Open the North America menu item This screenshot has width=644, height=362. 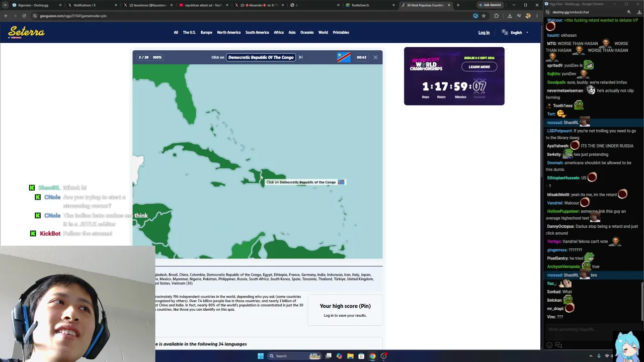pos(229,33)
